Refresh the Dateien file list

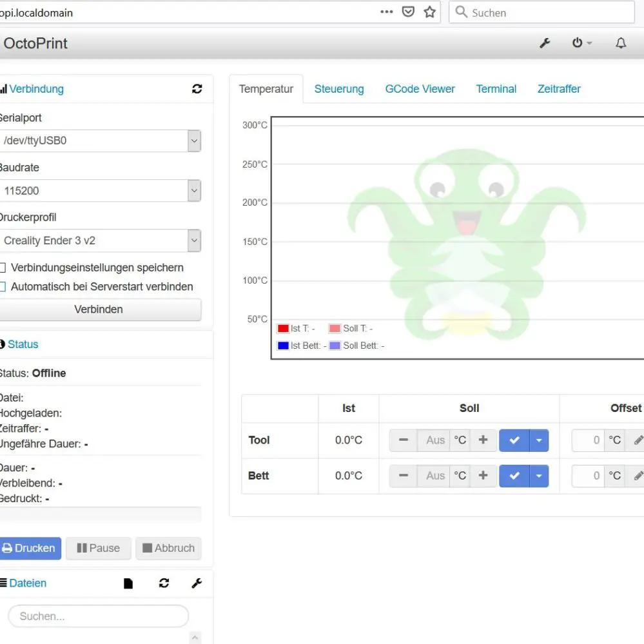[164, 583]
